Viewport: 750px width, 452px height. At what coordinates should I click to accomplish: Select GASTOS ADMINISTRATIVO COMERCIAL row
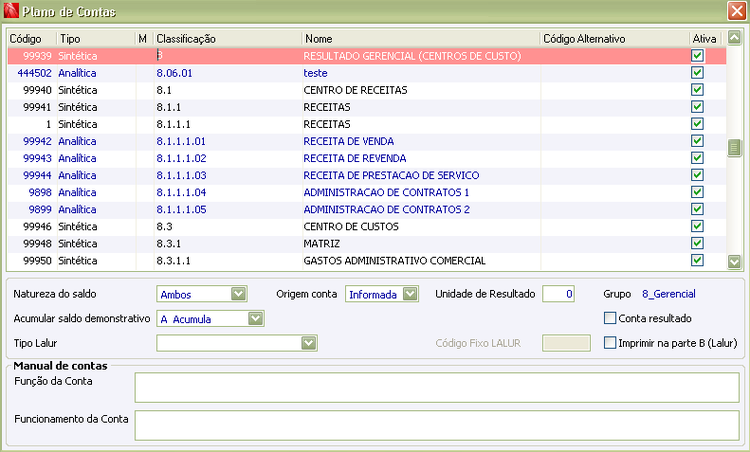366,261
